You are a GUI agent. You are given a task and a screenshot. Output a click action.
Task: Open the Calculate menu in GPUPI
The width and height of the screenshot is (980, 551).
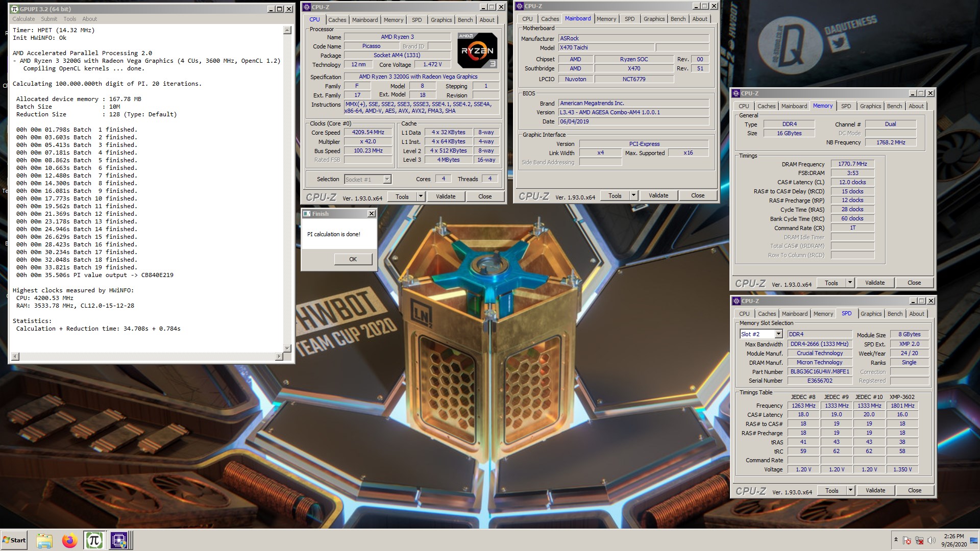click(x=23, y=19)
